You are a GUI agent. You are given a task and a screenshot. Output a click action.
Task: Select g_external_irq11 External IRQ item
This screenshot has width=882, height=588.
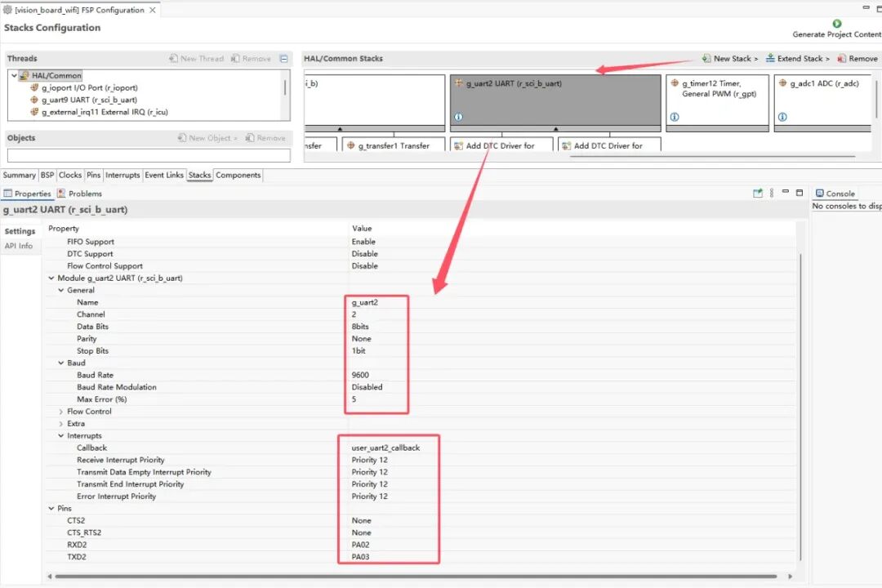click(105, 112)
